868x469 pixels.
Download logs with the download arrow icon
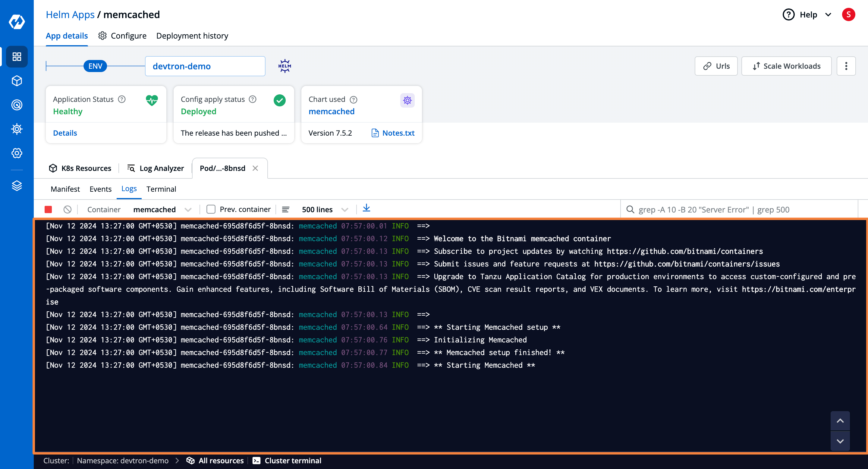[x=366, y=209]
